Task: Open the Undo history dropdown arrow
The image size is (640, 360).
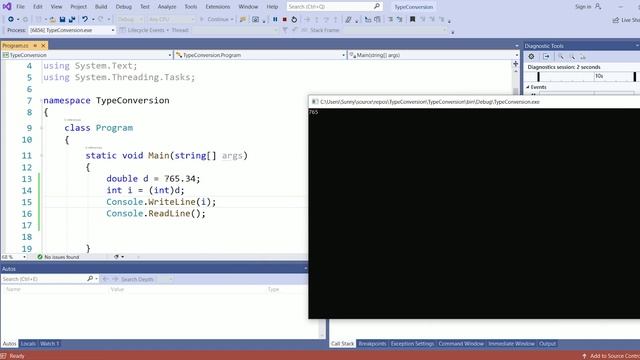Action: [93, 19]
